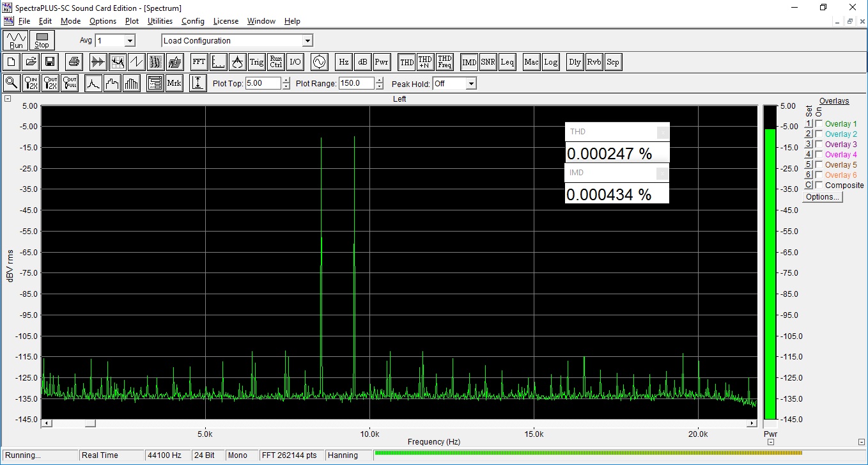This screenshot has height=465, width=868.
Task: Open FFT settings button
Action: 199,62
